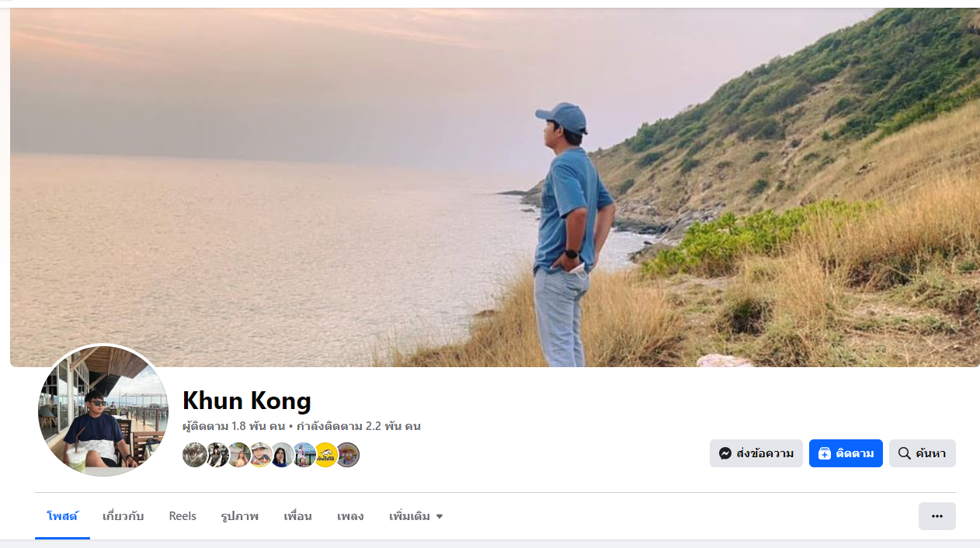Click the Messenger icon on ส่งข้อความ button

click(x=725, y=453)
